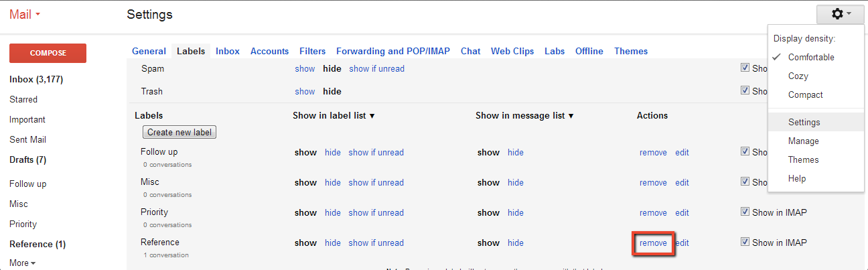Set Follow up to show if unread

376,152
